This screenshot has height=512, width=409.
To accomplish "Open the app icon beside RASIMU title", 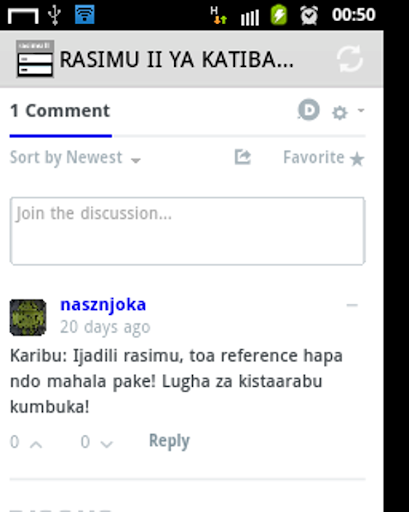I will click(35, 59).
